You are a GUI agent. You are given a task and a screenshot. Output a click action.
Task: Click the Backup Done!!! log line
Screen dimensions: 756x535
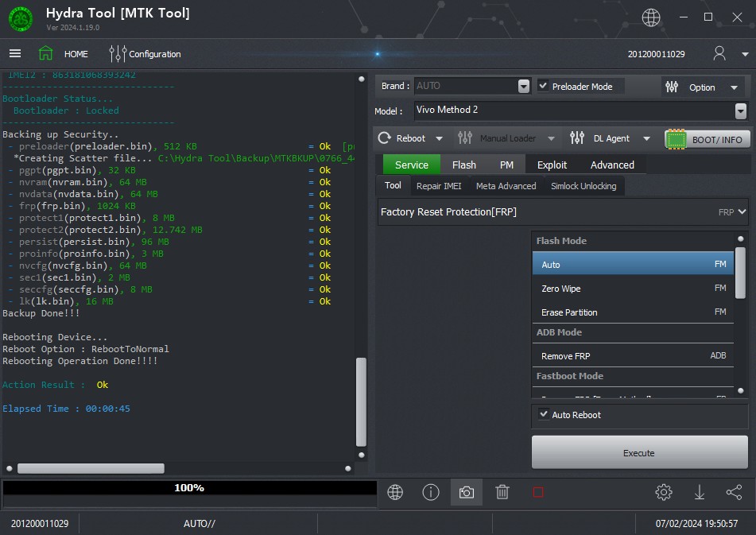point(41,312)
